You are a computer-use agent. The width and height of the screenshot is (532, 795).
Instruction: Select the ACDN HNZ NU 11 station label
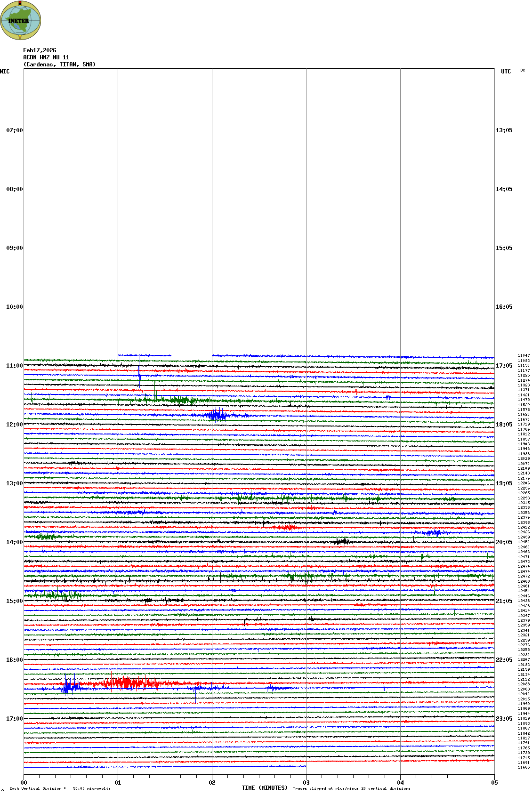point(46,57)
